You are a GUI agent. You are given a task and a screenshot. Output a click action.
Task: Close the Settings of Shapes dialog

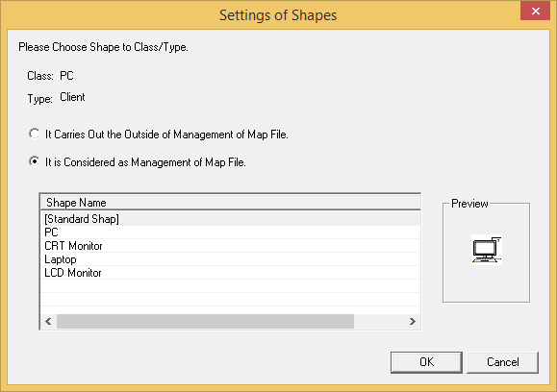[535, 11]
